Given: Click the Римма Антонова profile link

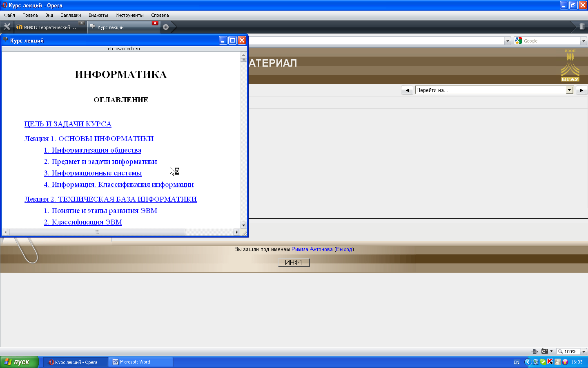Looking at the screenshot, I should coord(312,249).
